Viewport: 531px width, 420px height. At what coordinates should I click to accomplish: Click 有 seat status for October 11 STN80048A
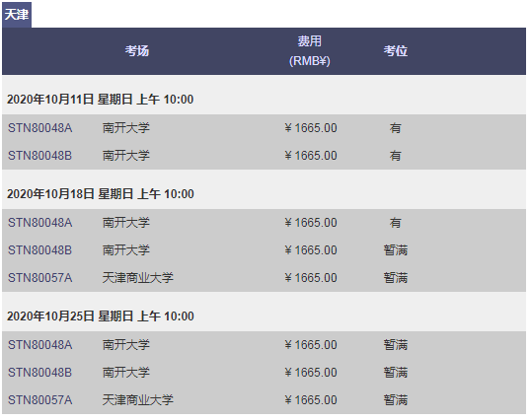(395, 128)
